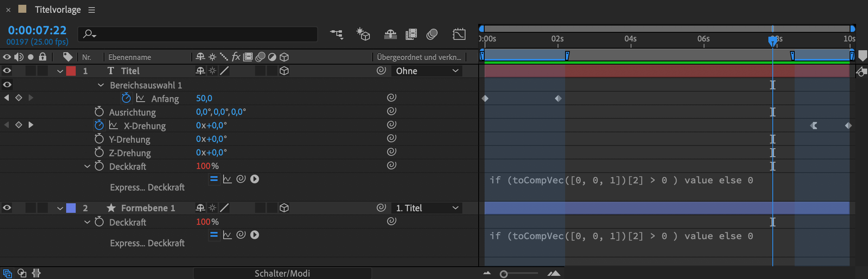Click Ausrichtung property pick whip
The height and width of the screenshot is (279, 868).
391,111
